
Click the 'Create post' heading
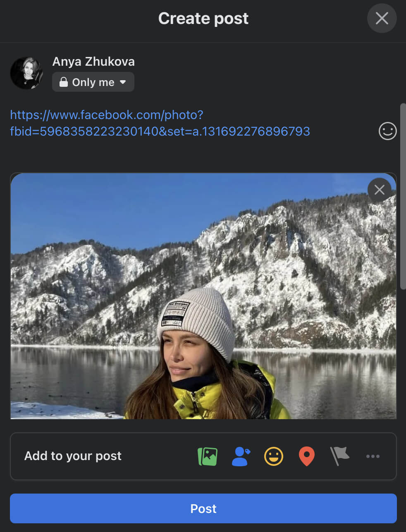pos(203,18)
